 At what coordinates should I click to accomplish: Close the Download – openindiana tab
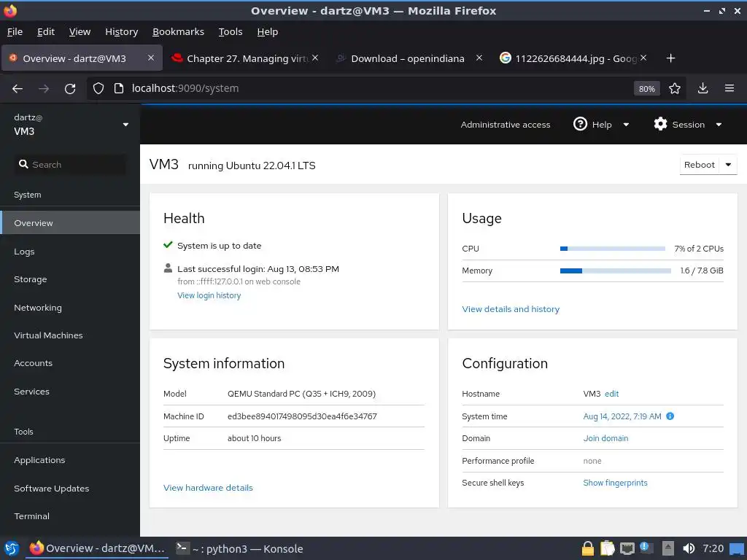click(479, 58)
